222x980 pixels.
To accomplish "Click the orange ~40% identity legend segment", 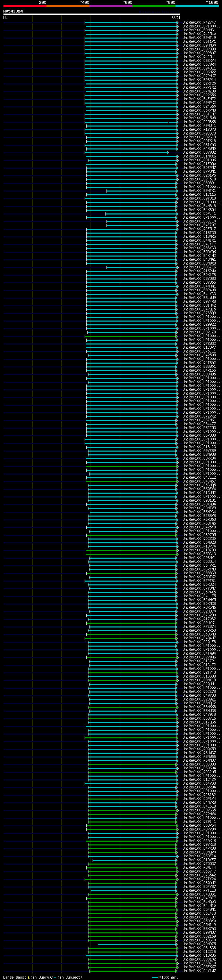I will (x=68, y=6).
